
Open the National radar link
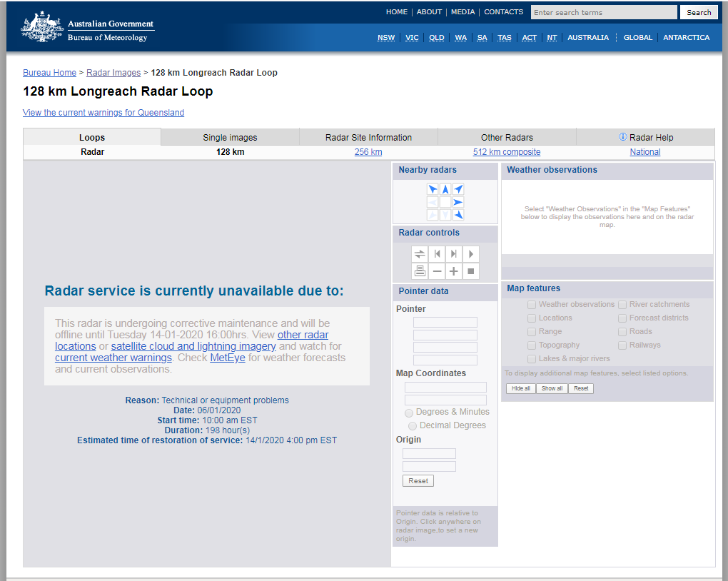[645, 152]
